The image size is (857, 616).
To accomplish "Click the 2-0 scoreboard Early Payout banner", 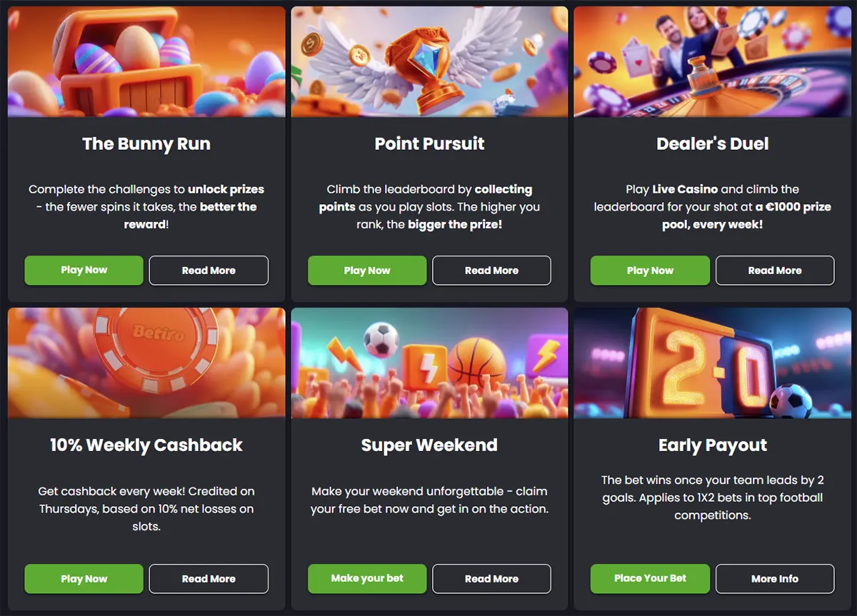I will coord(712,363).
